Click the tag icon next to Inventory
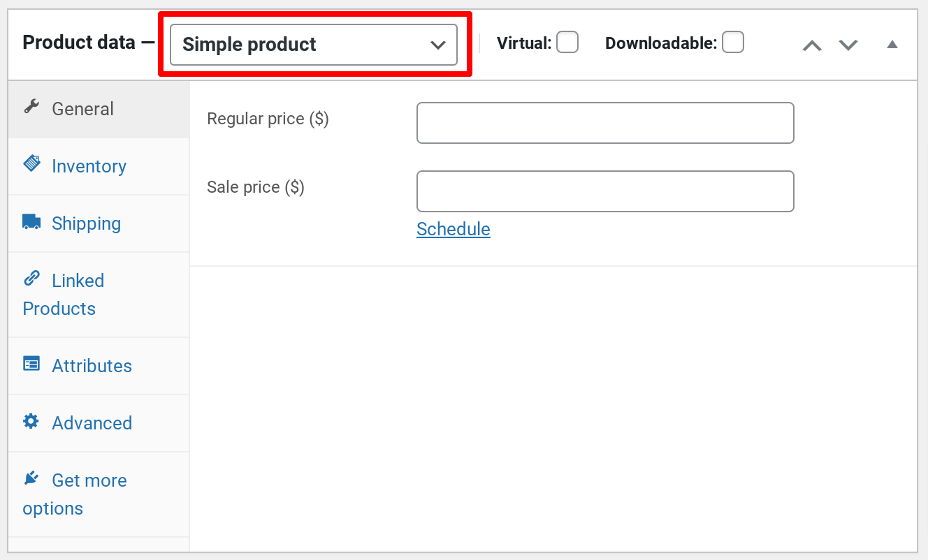928x560 pixels. 32,163
